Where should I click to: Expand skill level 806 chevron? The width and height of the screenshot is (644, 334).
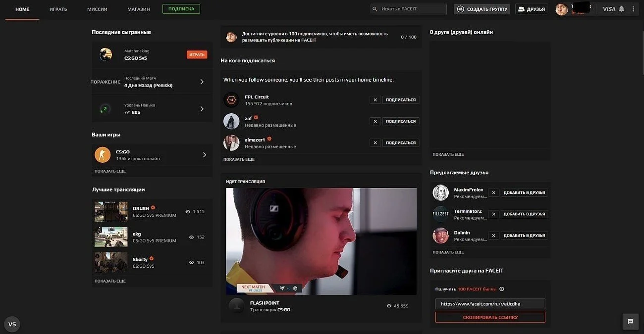(x=202, y=109)
